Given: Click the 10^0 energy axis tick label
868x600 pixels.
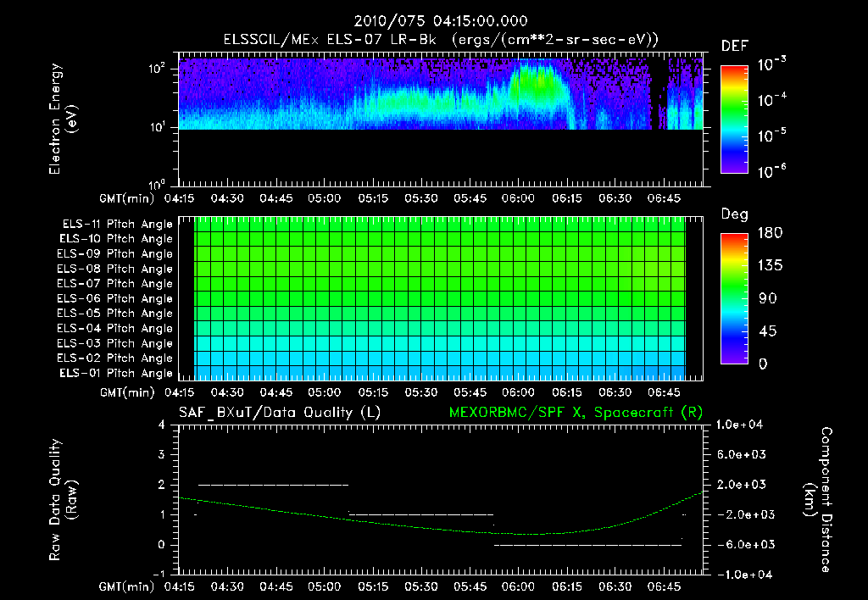Looking at the screenshot, I should point(157,184).
